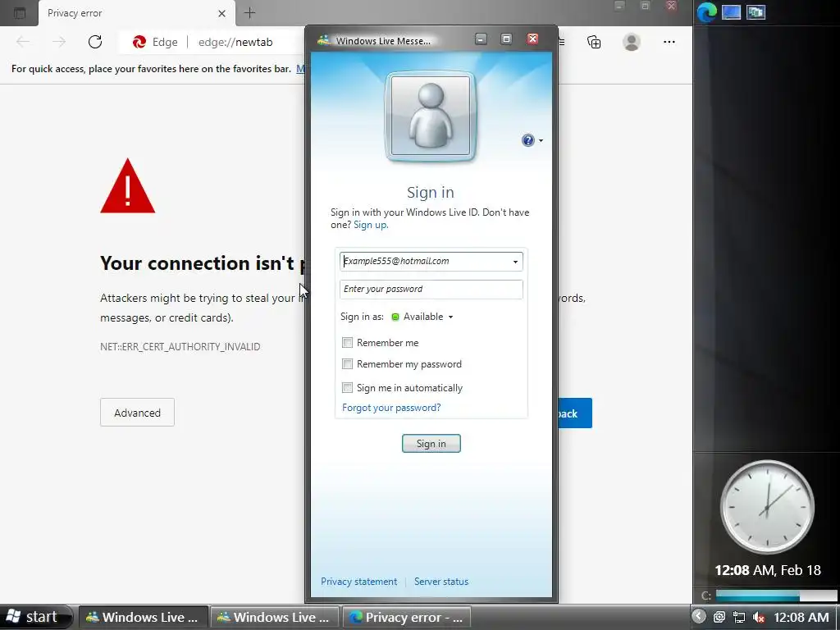Open the Start menu
This screenshot has height=630, width=840.
(x=35, y=617)
